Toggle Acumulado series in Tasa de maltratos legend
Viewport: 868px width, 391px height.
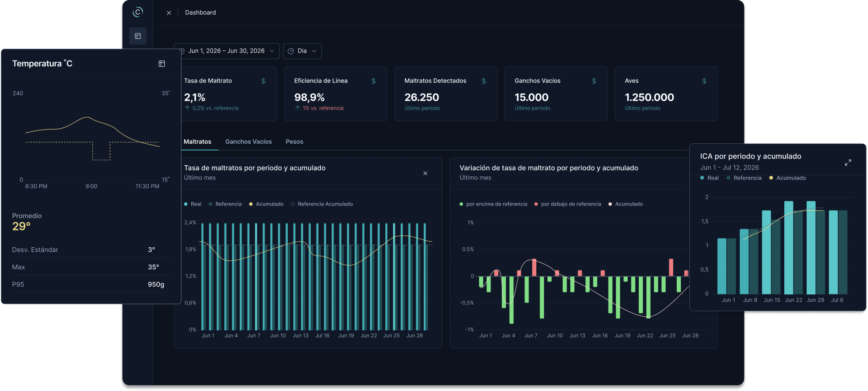pos(266,204)
